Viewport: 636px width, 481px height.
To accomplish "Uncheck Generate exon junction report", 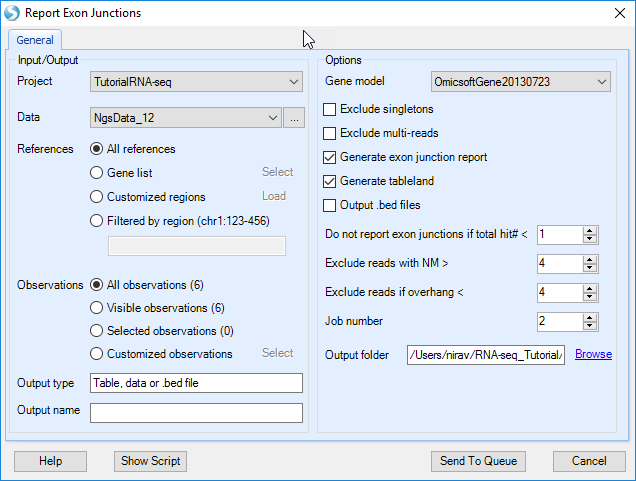I will click(x=329, y=157).
